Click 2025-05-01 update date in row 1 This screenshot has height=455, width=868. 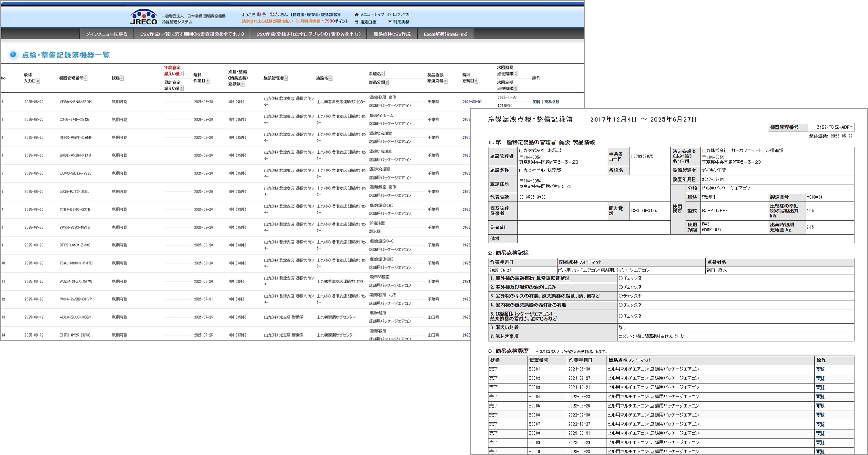point(472,102)
